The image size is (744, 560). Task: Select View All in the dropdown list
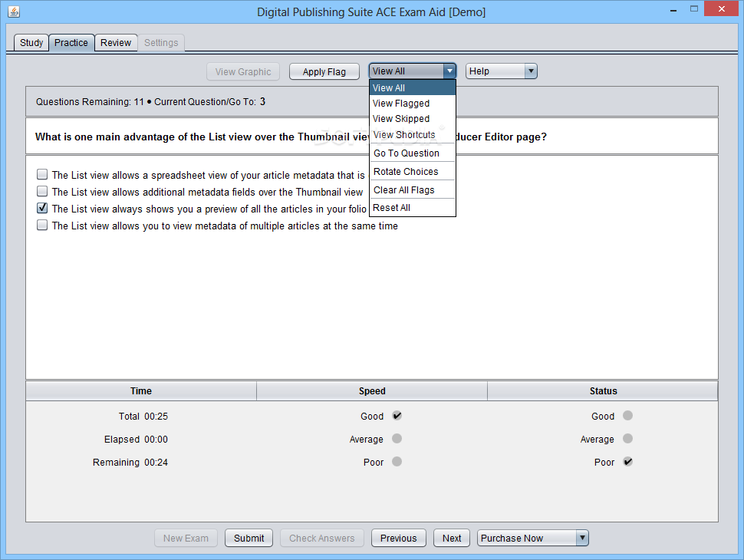[x=413, y=87]
